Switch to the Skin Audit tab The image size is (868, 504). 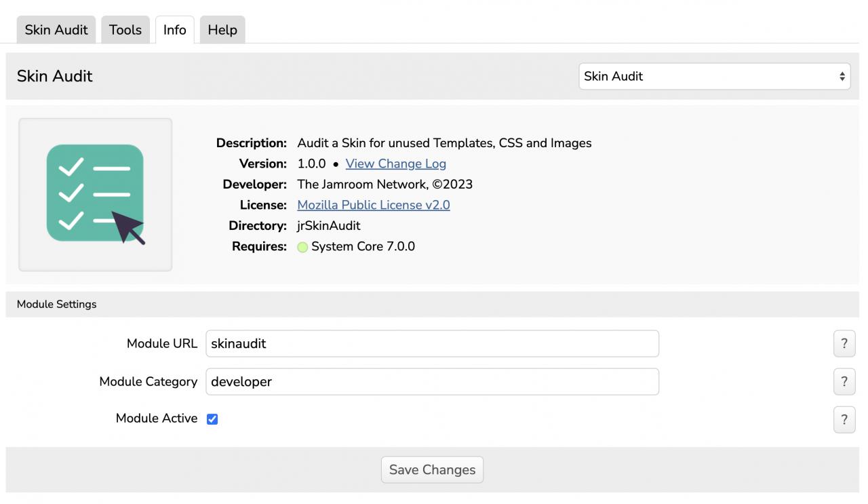(x=56, y=30)
